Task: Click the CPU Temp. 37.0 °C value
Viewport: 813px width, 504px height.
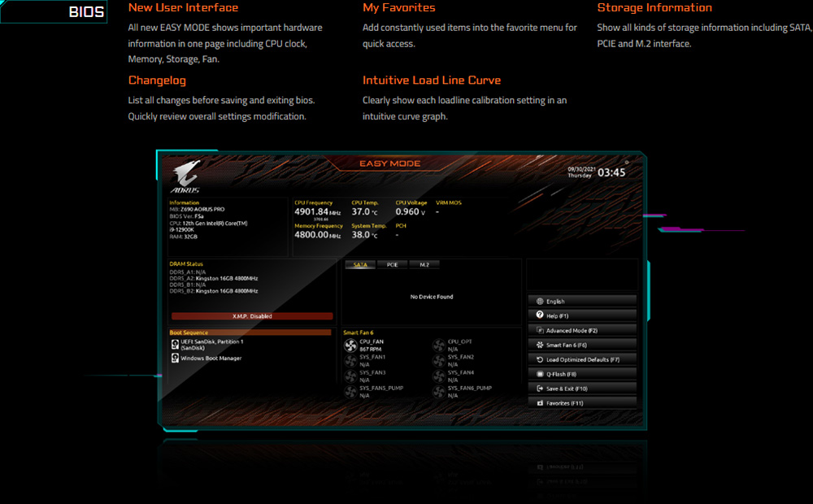Action: [x=364, y=211]
